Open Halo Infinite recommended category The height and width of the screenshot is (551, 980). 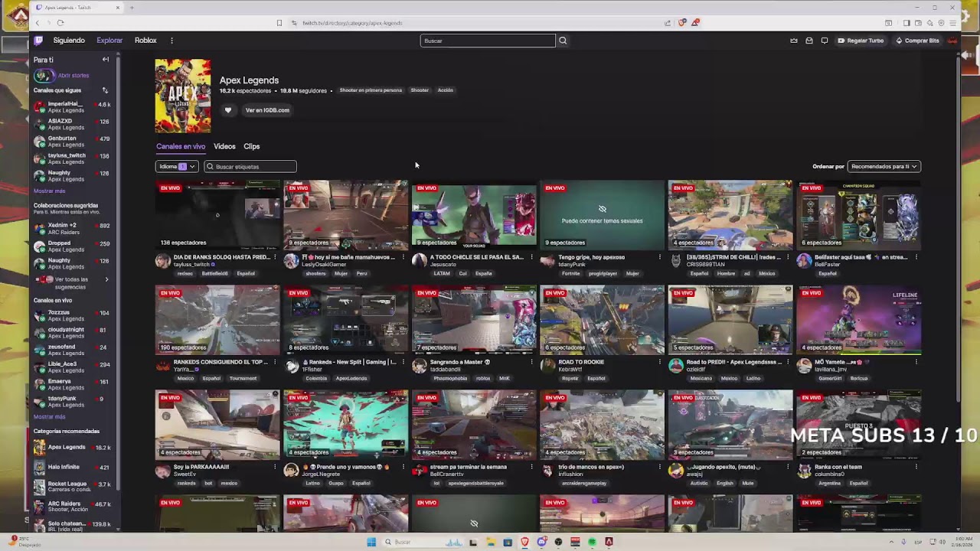pos(72,467)
